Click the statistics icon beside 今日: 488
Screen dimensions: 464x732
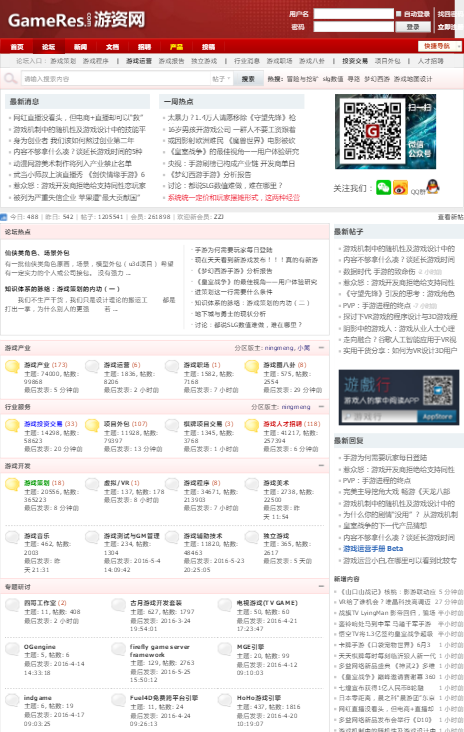[x=4, y=217]
